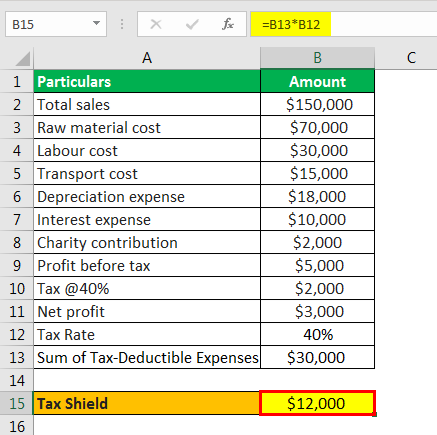Select the $12,000 Tax Shield result
The width and height of the screenshot is (437, 435).
tap(317, 403)
